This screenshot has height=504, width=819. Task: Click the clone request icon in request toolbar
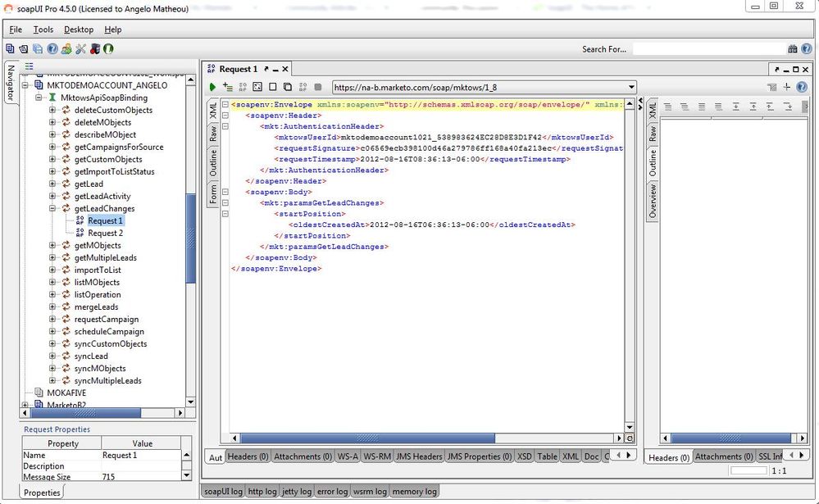287,87
